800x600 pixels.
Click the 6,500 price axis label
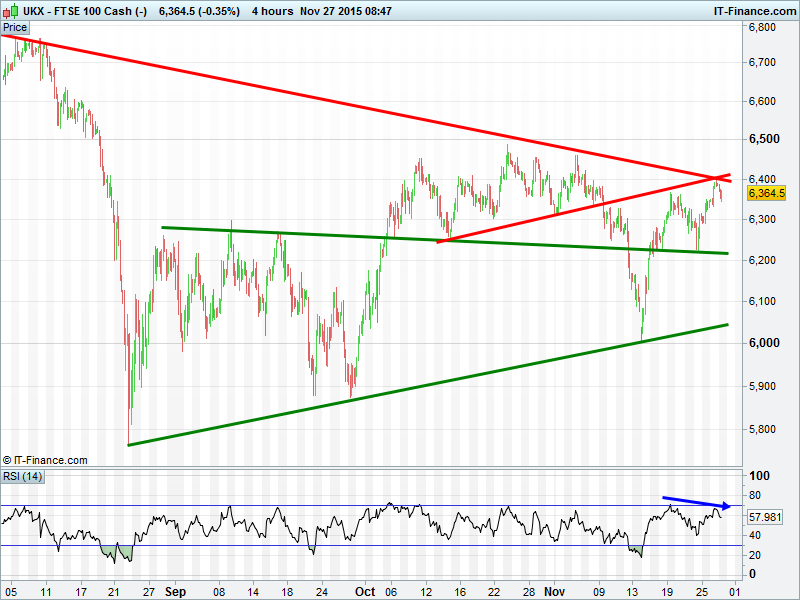click(x=764, y=139)
